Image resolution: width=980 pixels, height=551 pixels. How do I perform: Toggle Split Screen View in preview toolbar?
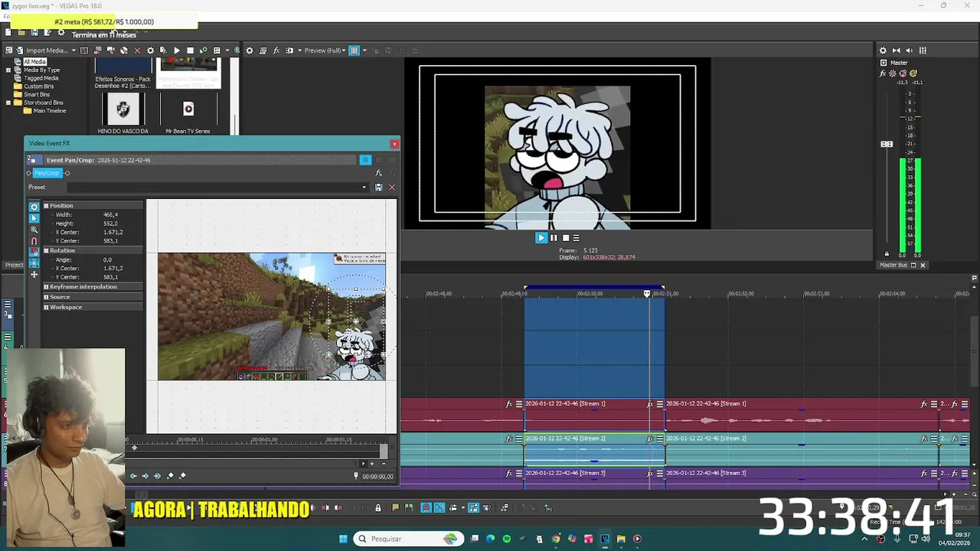coord(289,51)
